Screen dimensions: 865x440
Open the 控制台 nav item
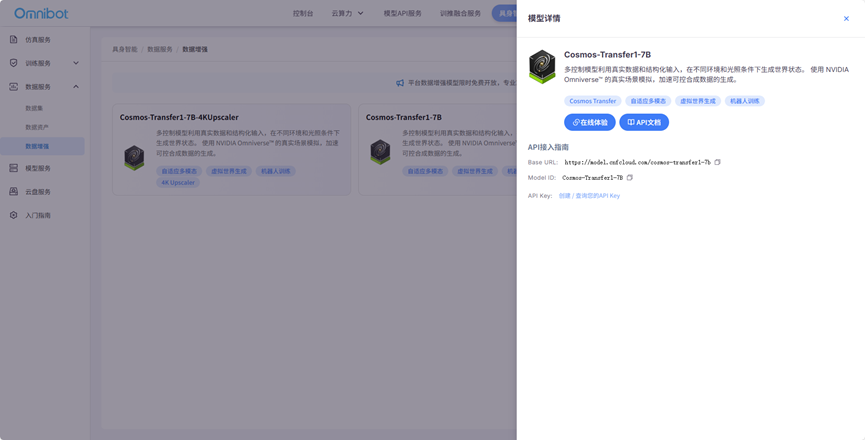303,13
